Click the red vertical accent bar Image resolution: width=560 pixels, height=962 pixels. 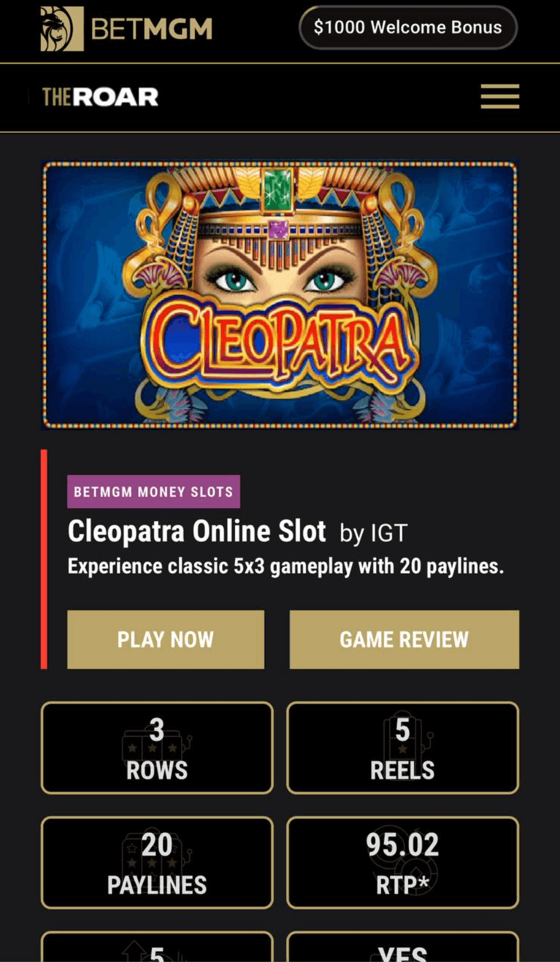tap(44, 559)
